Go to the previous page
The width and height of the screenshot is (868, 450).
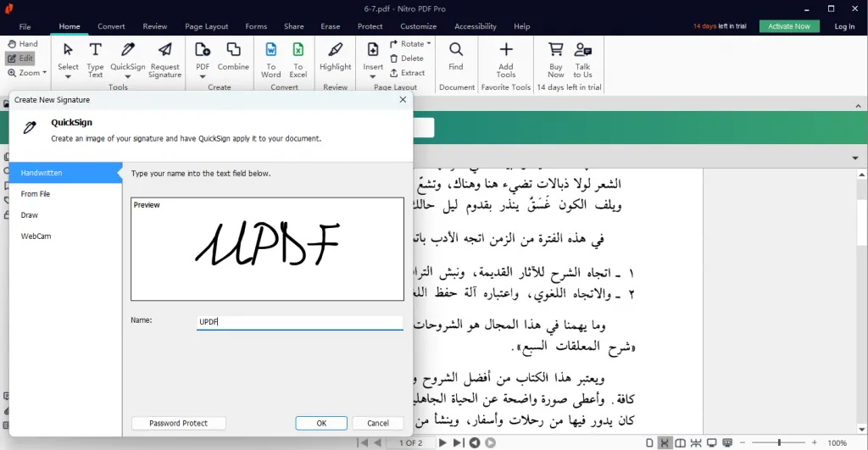[x=377, y=443]
